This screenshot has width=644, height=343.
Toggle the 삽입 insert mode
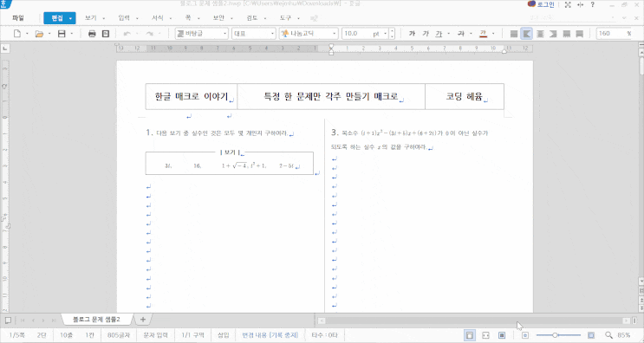[x=223, y=335]
